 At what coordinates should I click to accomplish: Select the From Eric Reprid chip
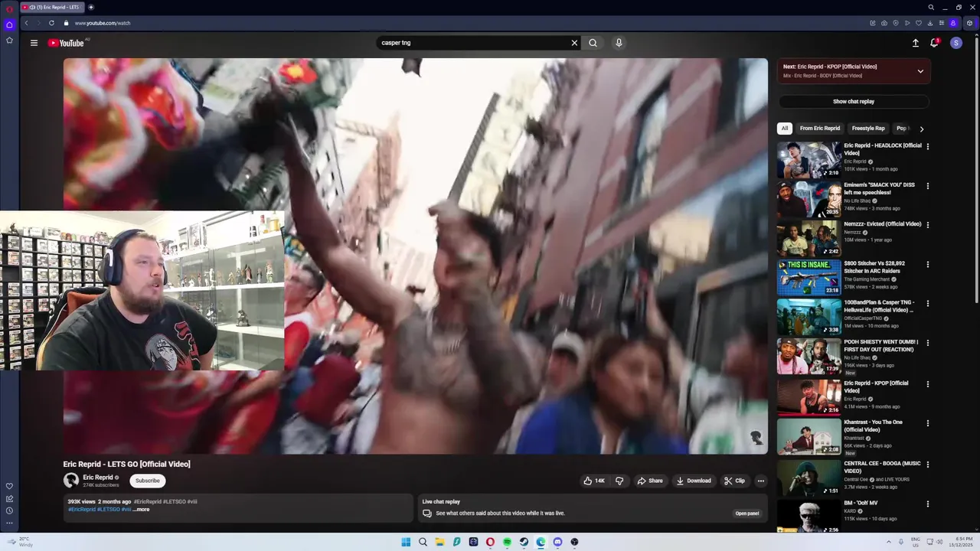click(820, 129)
